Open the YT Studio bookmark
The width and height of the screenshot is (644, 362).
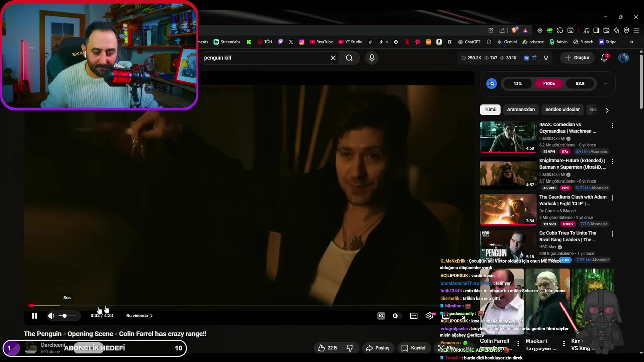(x=350, y=42)
